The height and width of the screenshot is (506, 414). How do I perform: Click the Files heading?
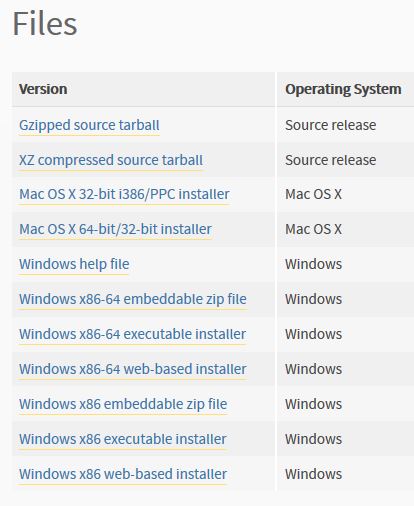(45, 23)
